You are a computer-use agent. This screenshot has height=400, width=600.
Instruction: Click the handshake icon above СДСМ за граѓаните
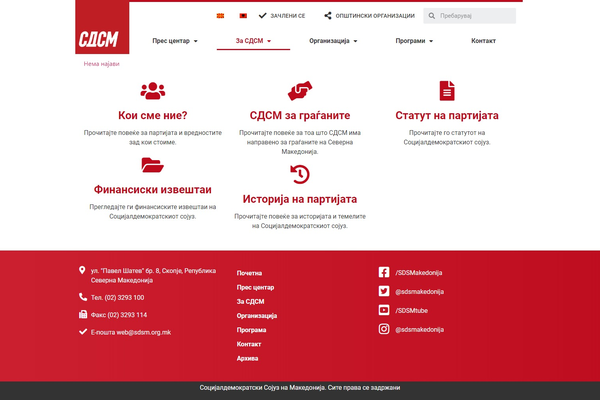point(300,91)
